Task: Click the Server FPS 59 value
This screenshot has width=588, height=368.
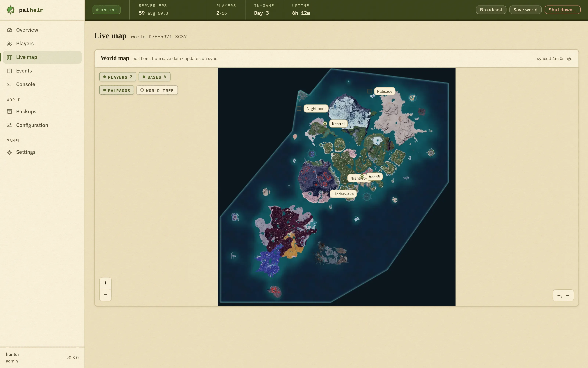Action: click(142, 13)
